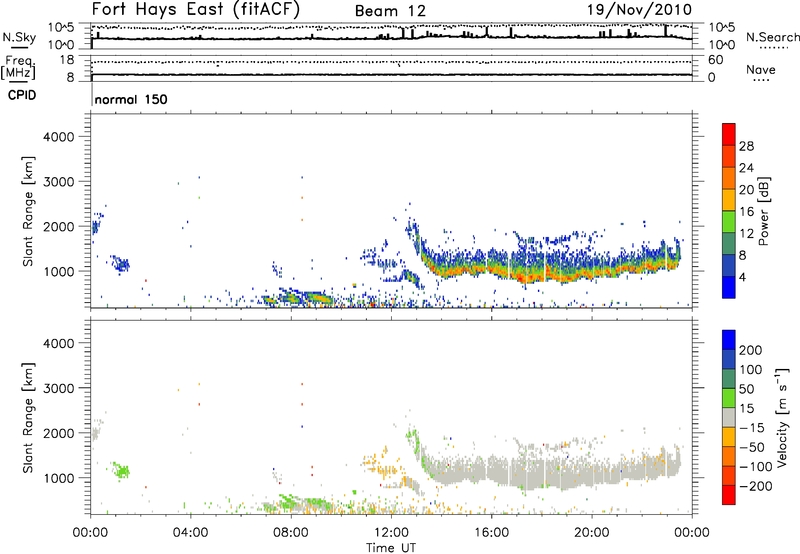Screen dimensions: 800x554
Task: Click the Nave axis value '60'
Action: tap(715, 60)
